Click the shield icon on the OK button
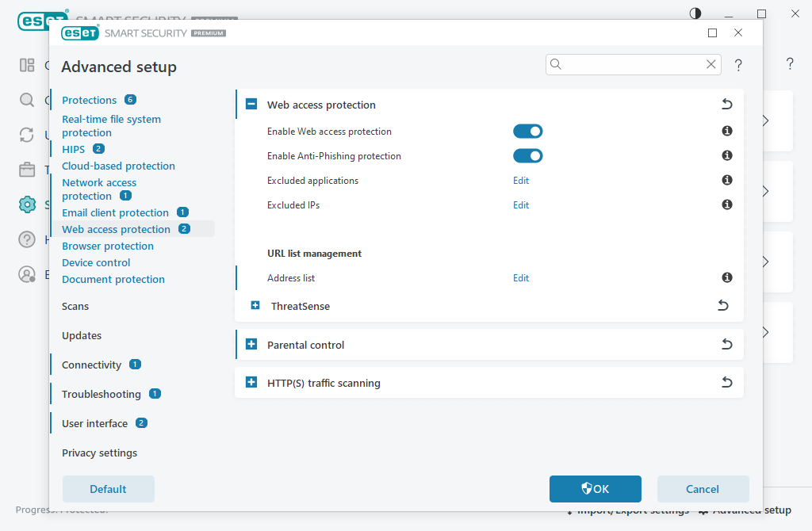 tap(586, 488)
